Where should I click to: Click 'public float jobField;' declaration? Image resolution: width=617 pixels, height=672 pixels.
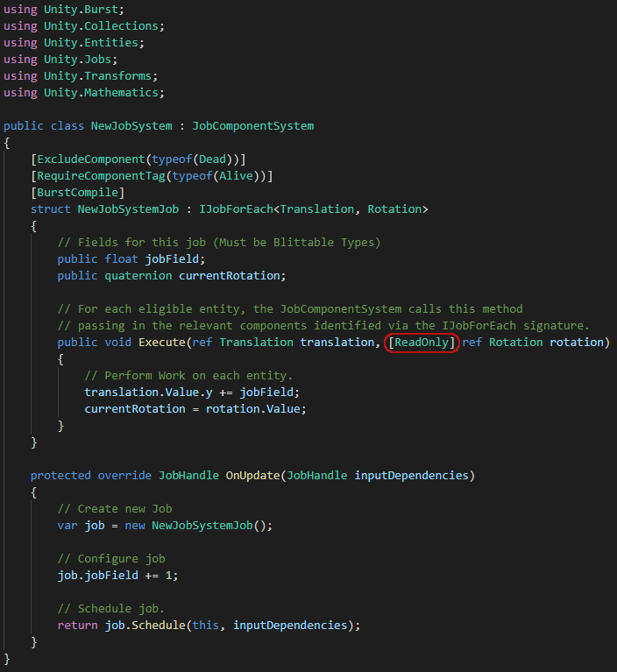click(131, 259)
